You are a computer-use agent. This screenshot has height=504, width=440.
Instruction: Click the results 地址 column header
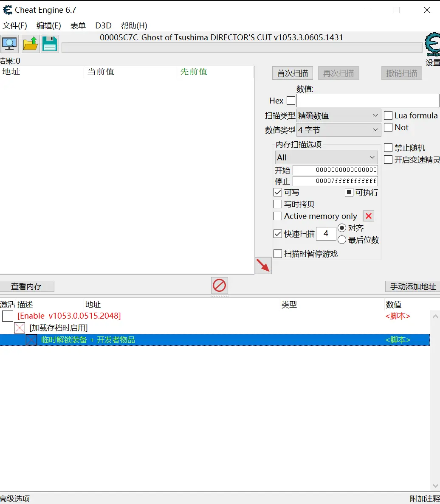click(42, 72)
